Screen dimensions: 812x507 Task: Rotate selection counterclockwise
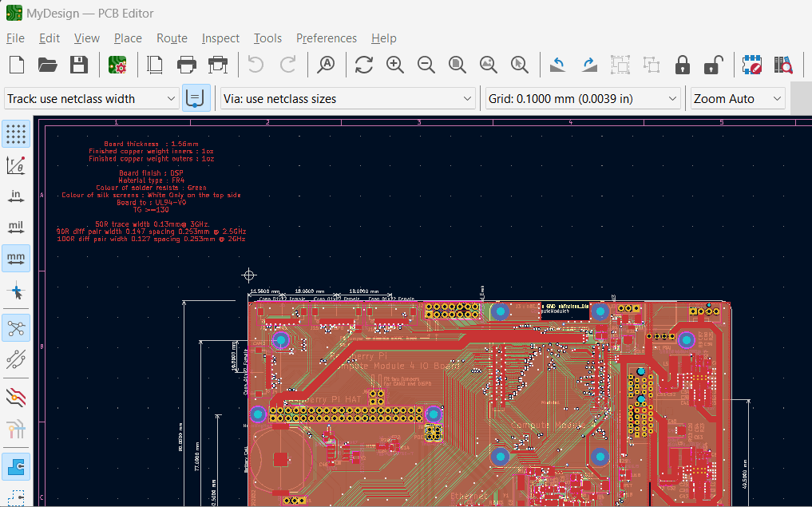click(557, 65)
